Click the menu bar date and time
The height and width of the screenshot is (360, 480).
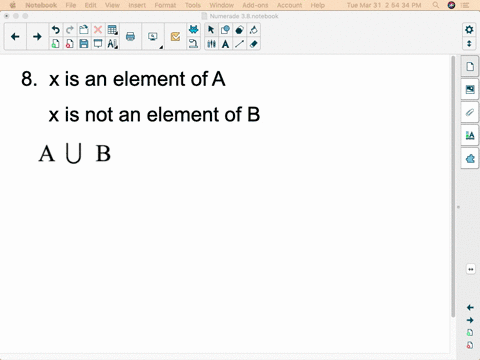384,5
